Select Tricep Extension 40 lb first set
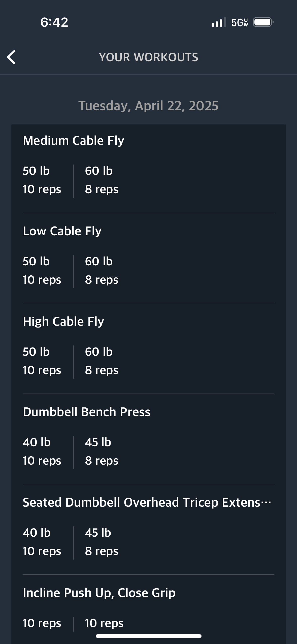 coord(42,542)
